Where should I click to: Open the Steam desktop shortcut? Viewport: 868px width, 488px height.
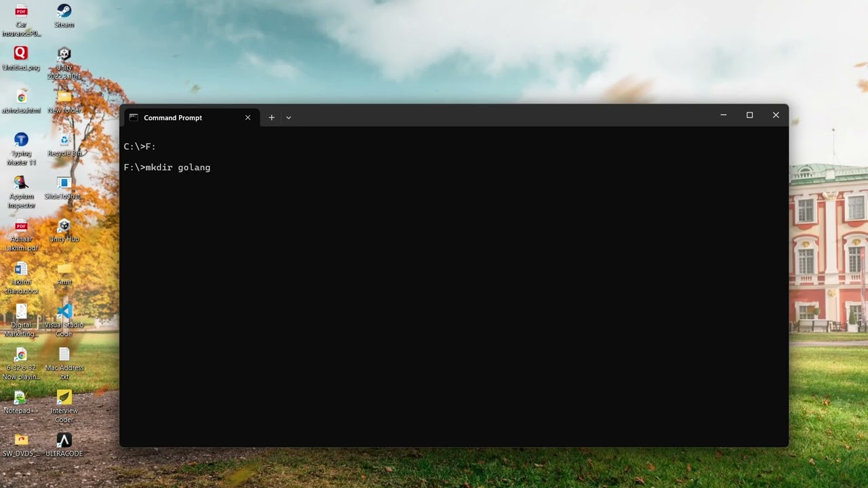click(x=64, y=12)
